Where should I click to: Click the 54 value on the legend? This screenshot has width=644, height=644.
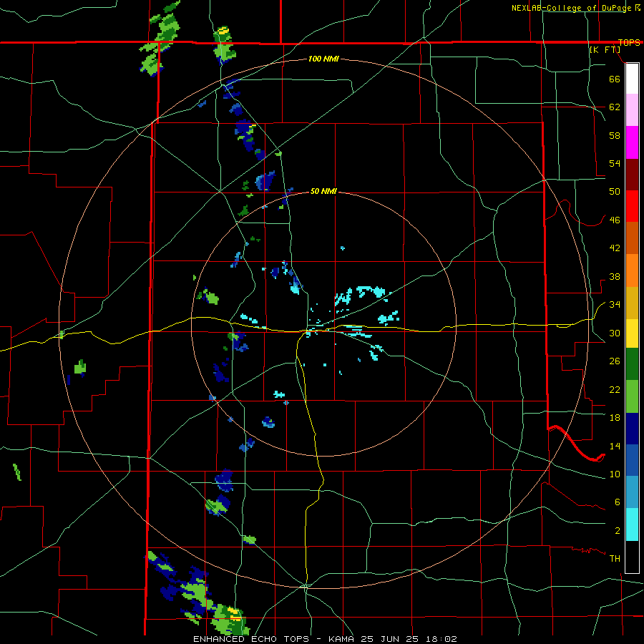point(615,163)
